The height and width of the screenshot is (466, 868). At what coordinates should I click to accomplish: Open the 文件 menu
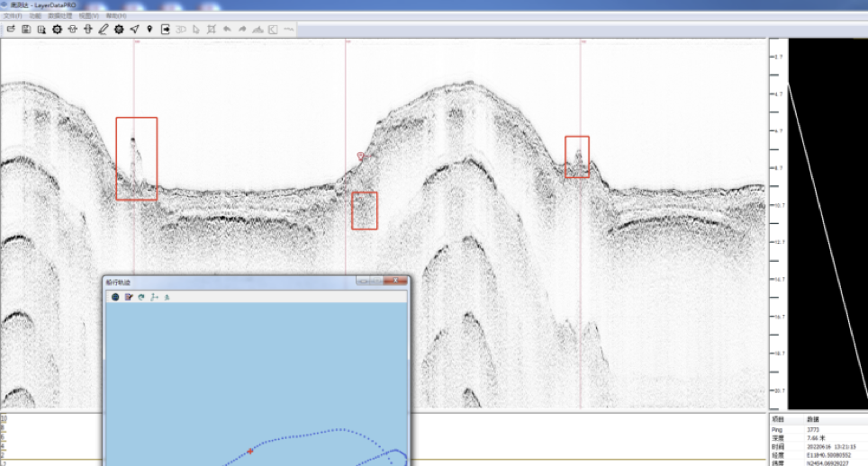13,16
